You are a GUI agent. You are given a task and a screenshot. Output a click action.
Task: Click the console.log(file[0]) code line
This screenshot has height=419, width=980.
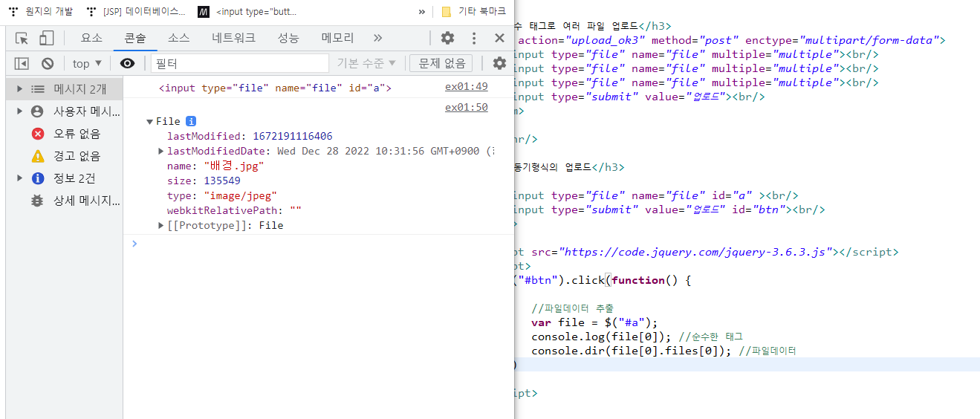coord(603,337)
